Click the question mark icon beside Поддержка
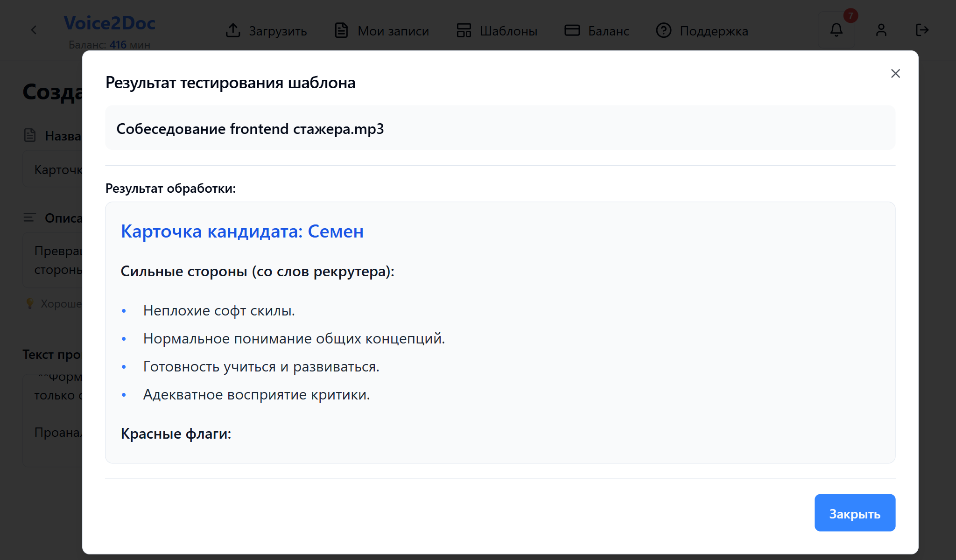The height and width of the screenshot is (560, 956). click(x=663, y=30)
